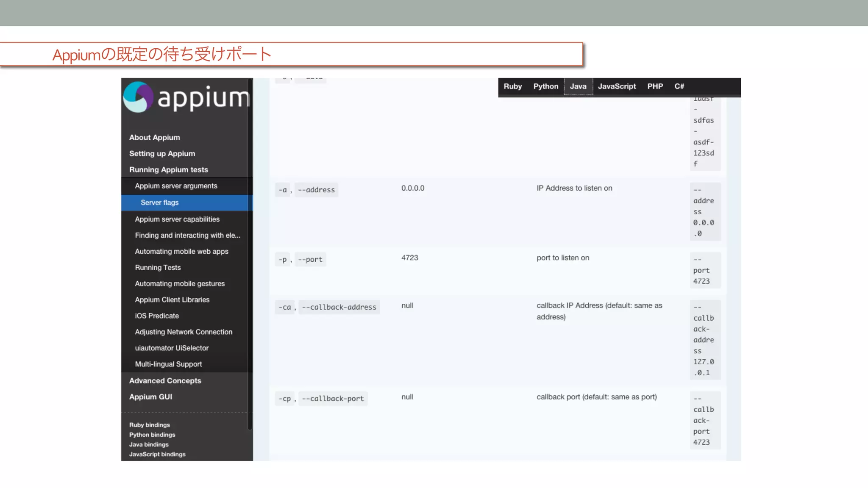Click the -ca short flag code
The width and height of the screenshot is (868, 488).
(285, 307)
